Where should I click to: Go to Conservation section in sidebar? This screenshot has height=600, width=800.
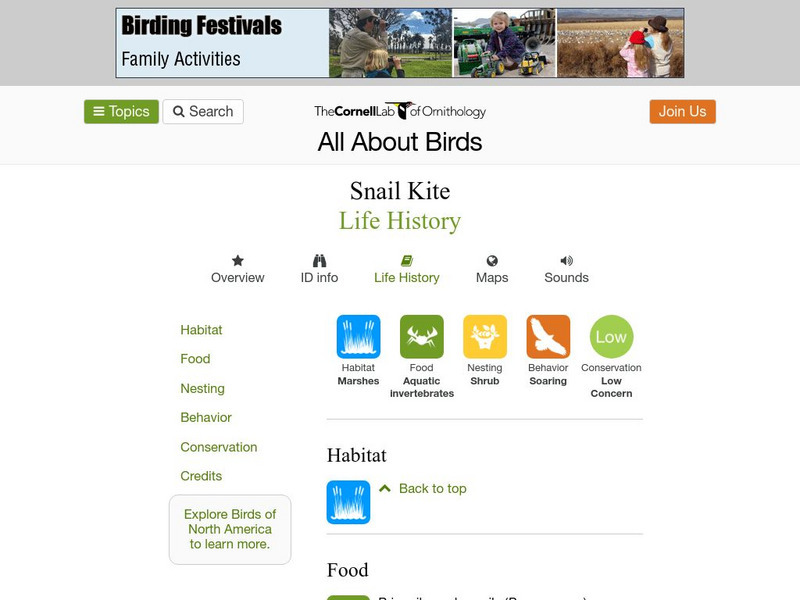coord(219,447)
